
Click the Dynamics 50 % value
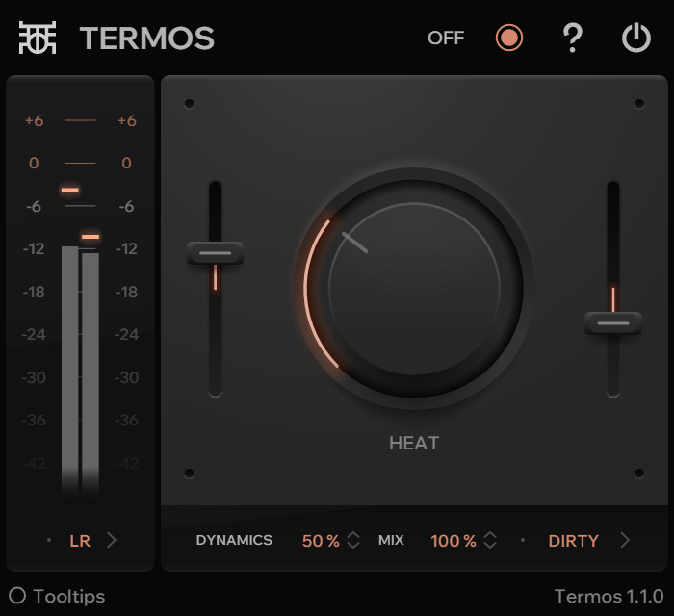[x=321, y=541]
